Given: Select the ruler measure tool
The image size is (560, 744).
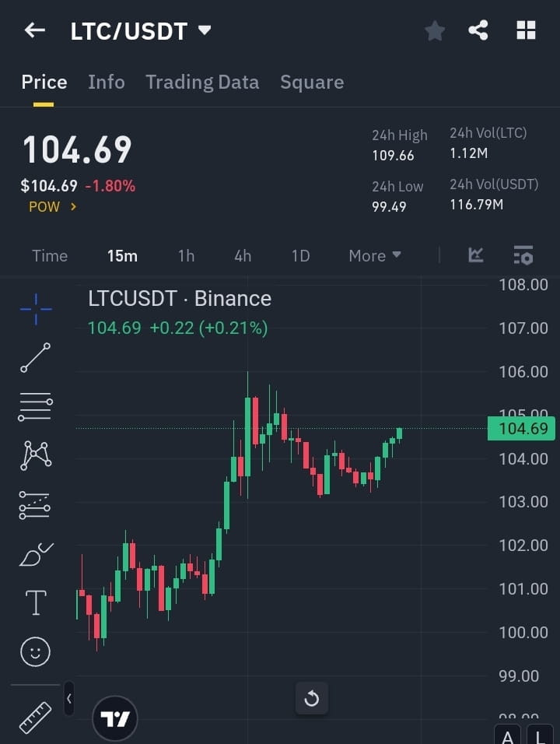Looking at the screenshot, I should [35, 717].
